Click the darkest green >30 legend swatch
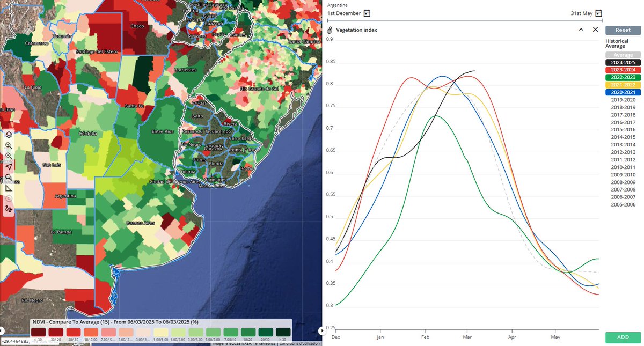The image size is (644, 346). (x=283, y=332)
